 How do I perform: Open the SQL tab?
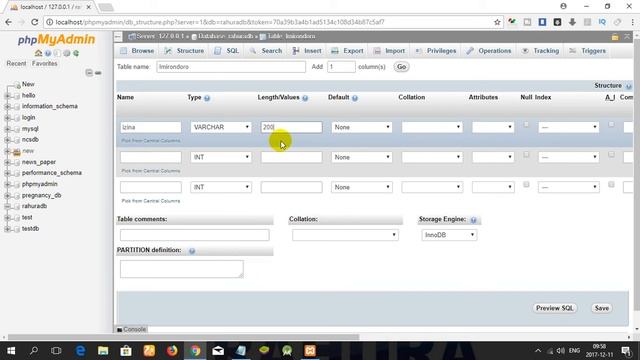tap(227, 51)
